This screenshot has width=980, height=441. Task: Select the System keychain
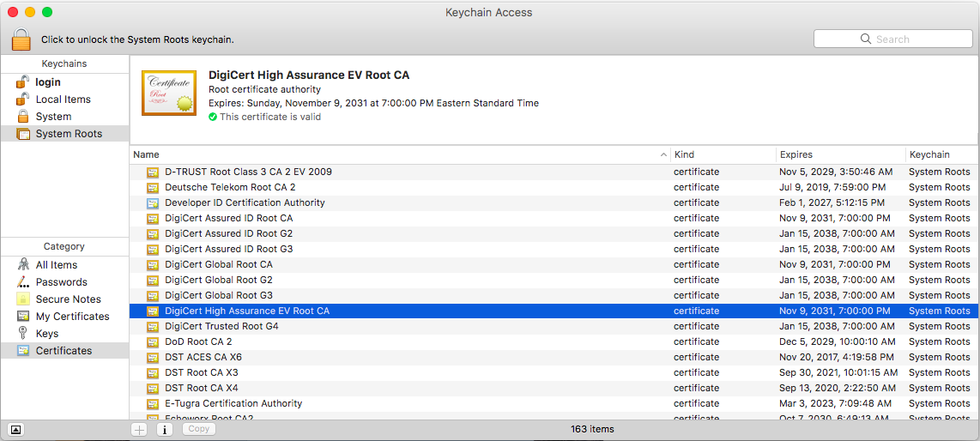53,117
